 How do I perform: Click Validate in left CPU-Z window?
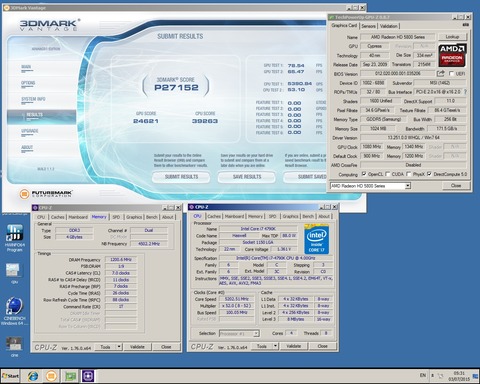click(137, 347)
